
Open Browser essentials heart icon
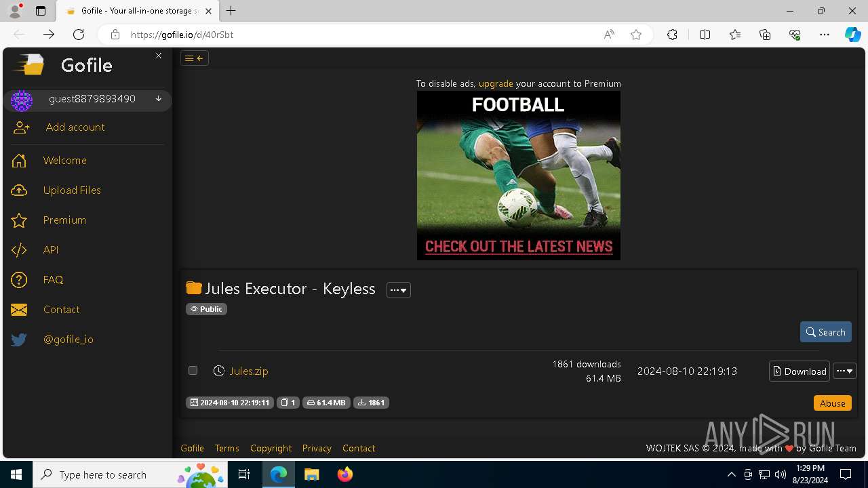[795, 35]
